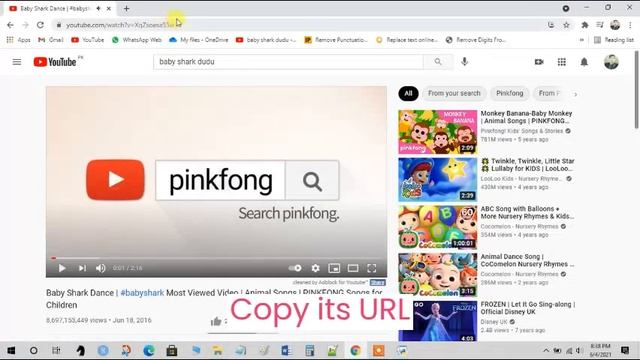
Task: Open Microsoft Edge from the taskbar
Action: coord(149,350)
